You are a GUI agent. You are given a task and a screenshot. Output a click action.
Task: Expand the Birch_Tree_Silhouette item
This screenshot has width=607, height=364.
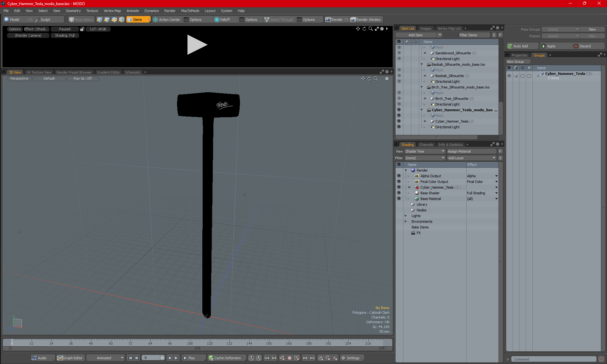425,99
